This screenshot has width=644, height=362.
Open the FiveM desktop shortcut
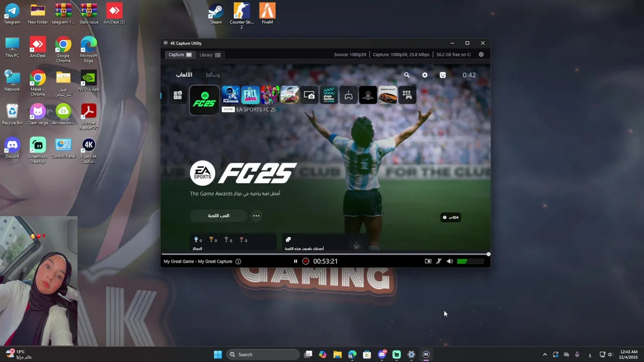267,14
